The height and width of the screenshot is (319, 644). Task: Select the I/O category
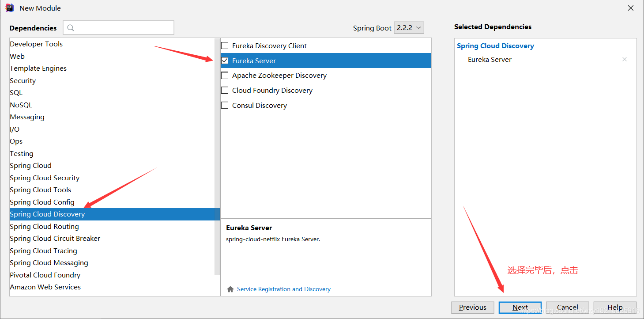112,129
